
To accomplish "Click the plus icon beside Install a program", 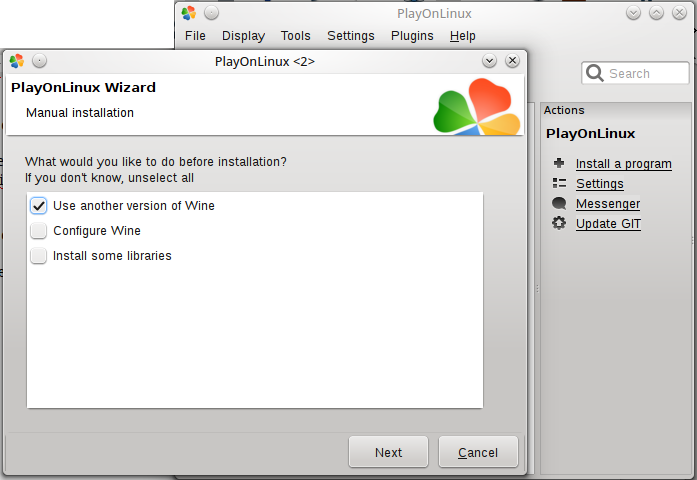I will (x=559, y=163).
